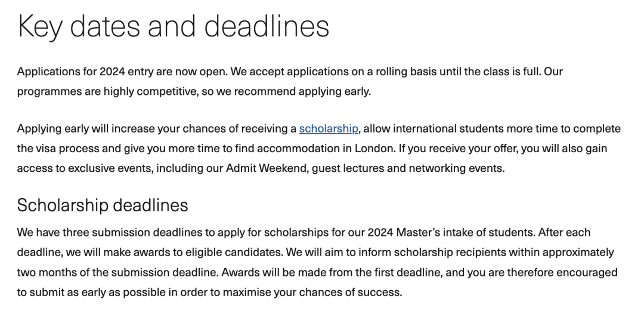Click the words 'visa process'
This screenshot has width=644, height=317.
[x=65, y=149]
